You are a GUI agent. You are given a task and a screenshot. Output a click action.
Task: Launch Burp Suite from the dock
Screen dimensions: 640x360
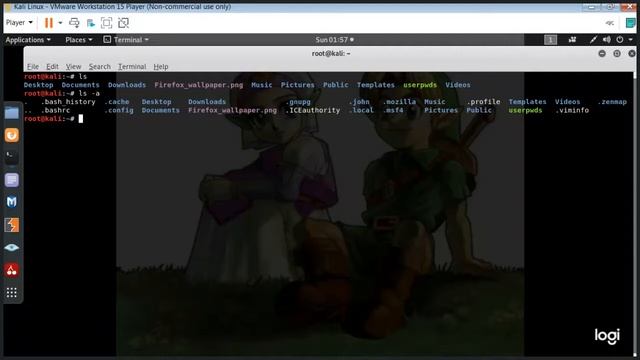tap(11, 225)
